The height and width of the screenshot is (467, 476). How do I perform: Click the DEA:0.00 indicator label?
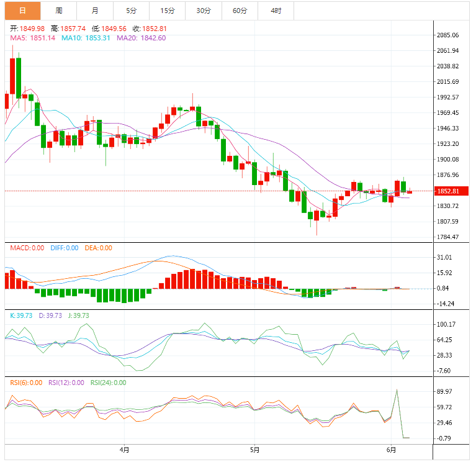click(x=98, y=248)
